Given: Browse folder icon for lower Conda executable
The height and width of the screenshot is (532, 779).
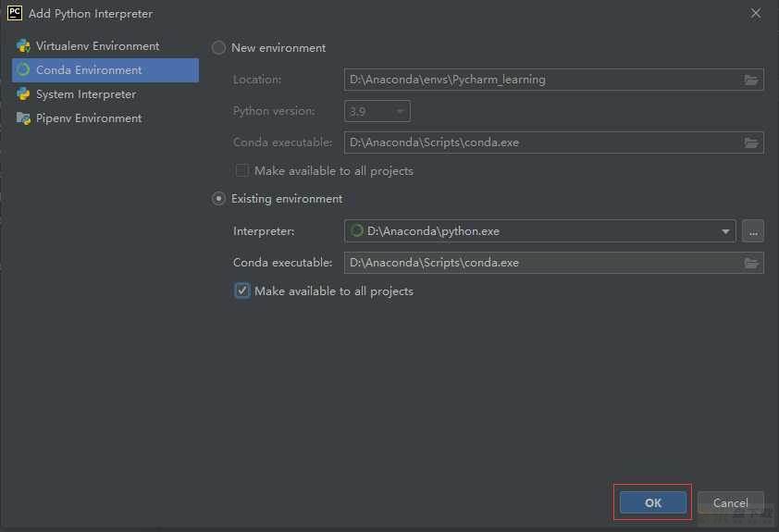Looking at the screenshot, I should [x=751, y=263].
